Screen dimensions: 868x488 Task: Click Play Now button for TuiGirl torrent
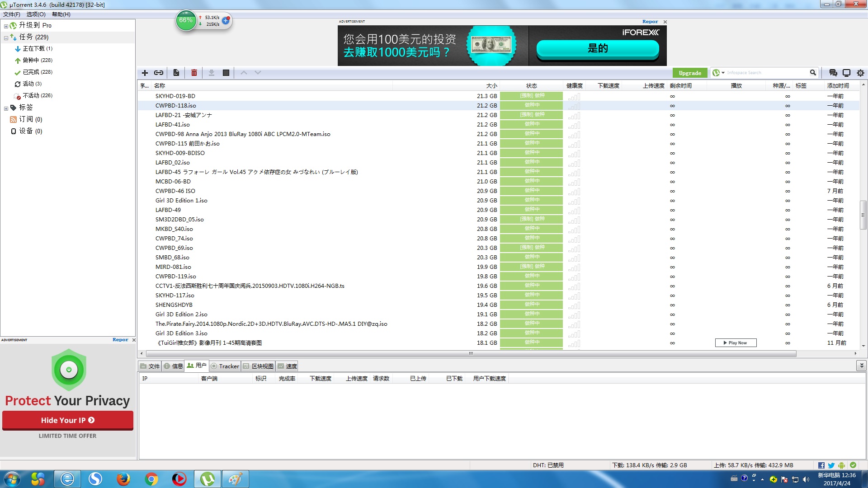(736, 343)
